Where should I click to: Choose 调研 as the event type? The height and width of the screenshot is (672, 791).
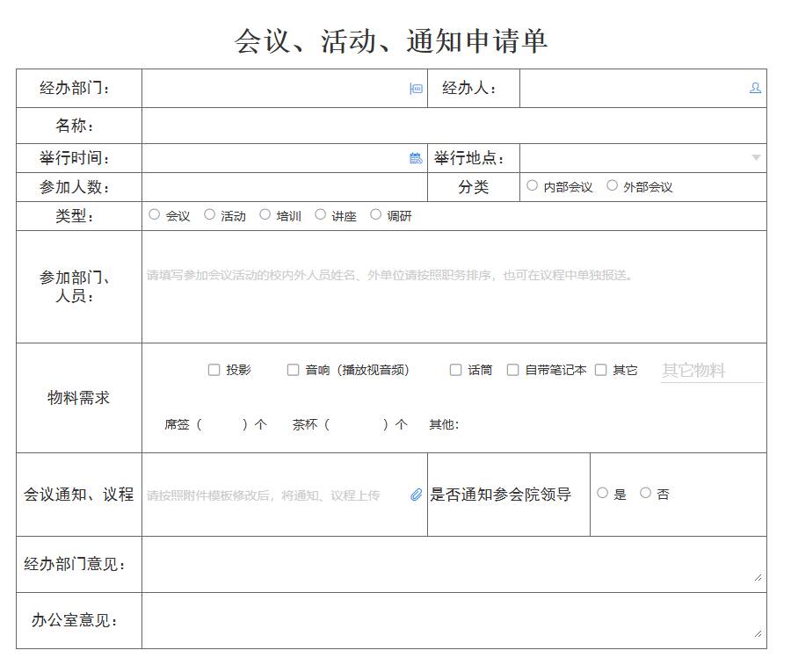(x=375, y=213)
